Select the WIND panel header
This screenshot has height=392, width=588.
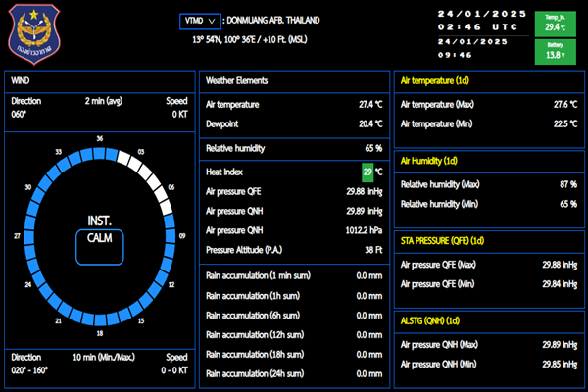tap(23, 80)
